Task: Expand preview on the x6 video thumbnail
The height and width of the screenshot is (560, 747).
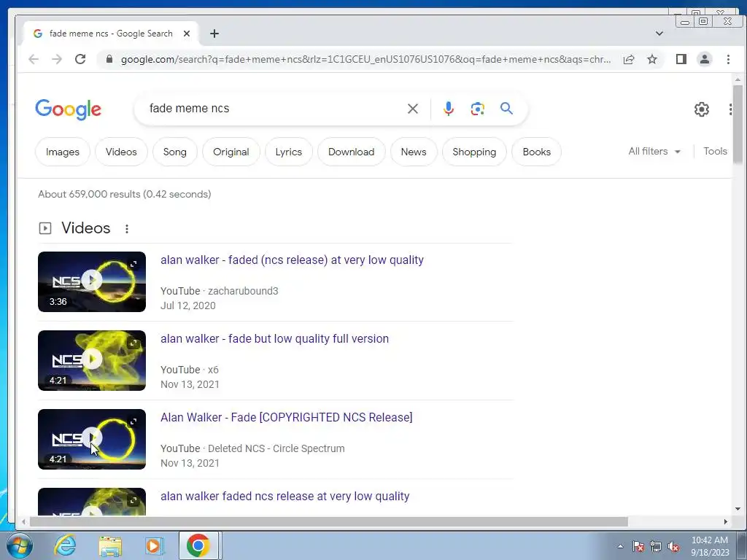Action: point(133,343)
